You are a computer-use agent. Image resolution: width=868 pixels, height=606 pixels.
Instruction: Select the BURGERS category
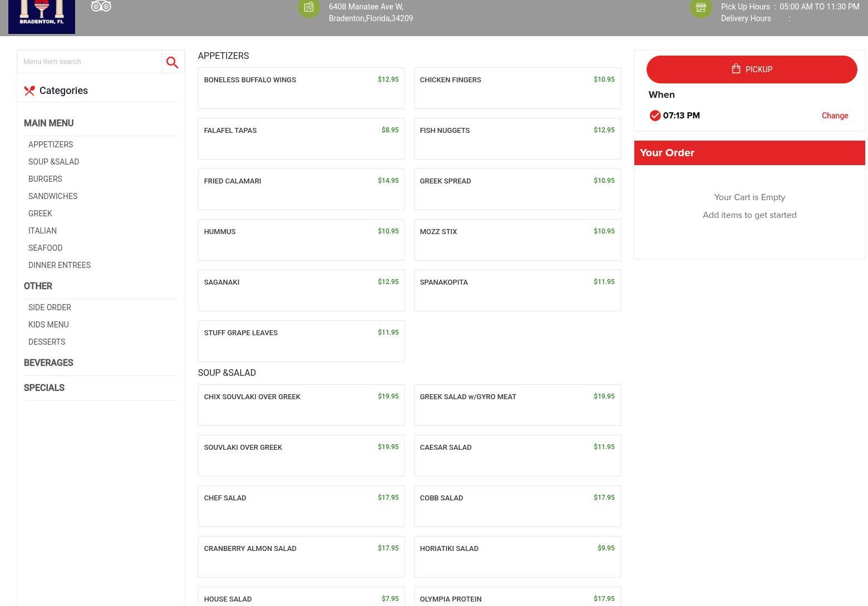tap(45, 179)
